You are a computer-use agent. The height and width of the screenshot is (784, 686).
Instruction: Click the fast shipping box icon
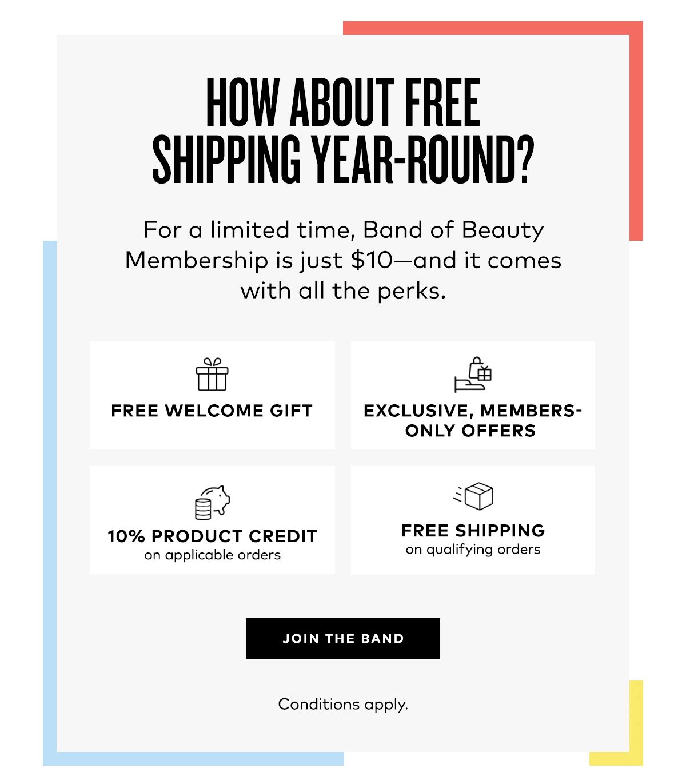pos(473,496)
